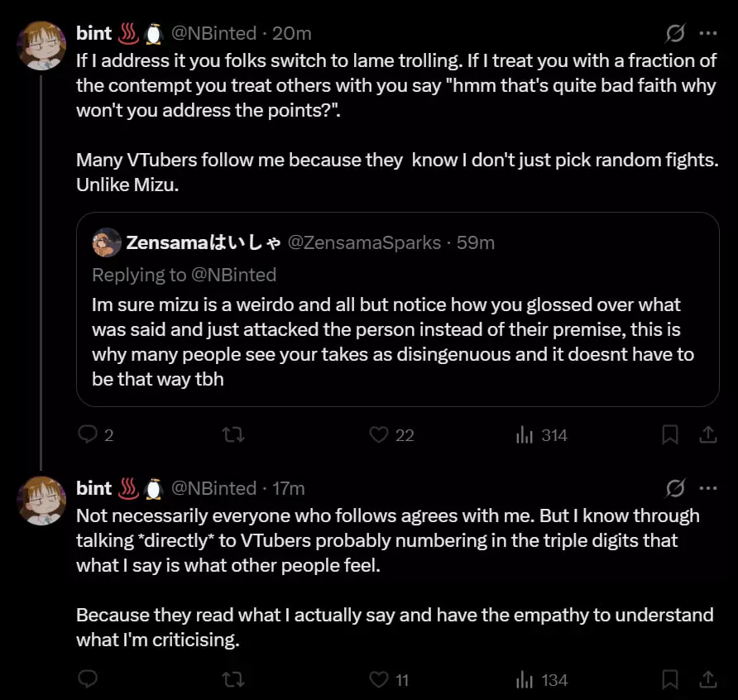Share the second bint tweet
The height and width of the screenshot is (700, 738).
(708, 679)
